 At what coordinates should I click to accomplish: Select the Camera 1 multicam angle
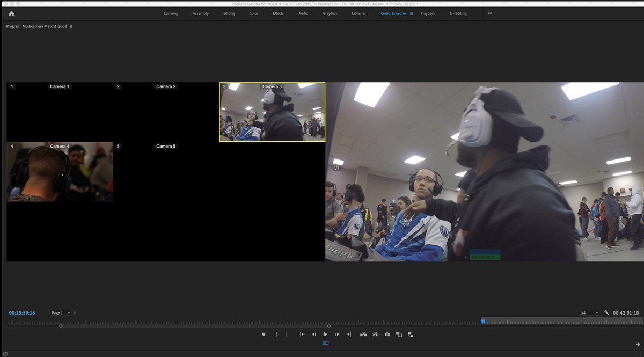[59, 111]
